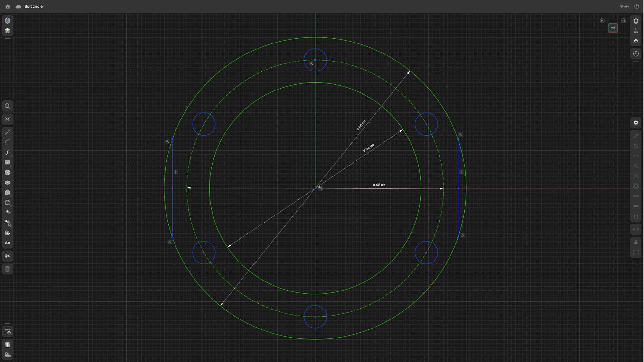Select the Spline tool

(x=7, y=152)
